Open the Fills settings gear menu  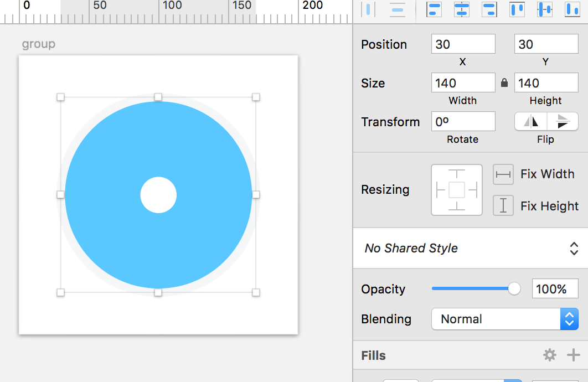(x=549, y=355)
